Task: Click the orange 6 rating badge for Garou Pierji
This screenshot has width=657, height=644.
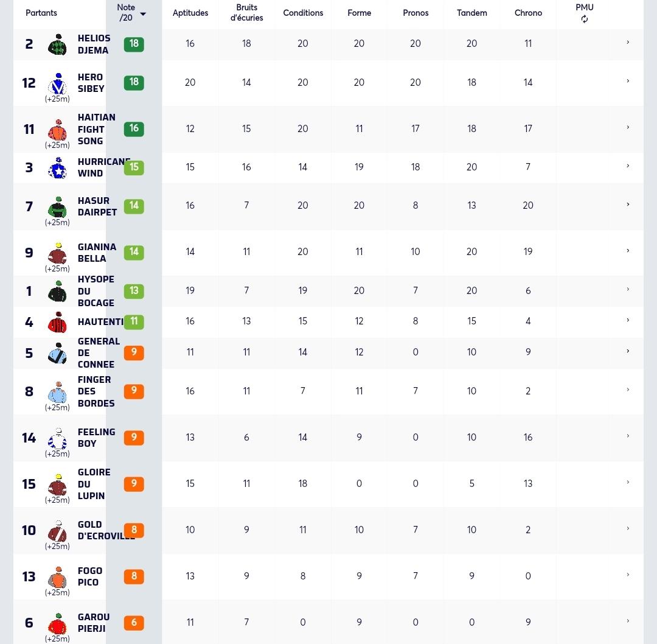Action: [x=134, y=623]
